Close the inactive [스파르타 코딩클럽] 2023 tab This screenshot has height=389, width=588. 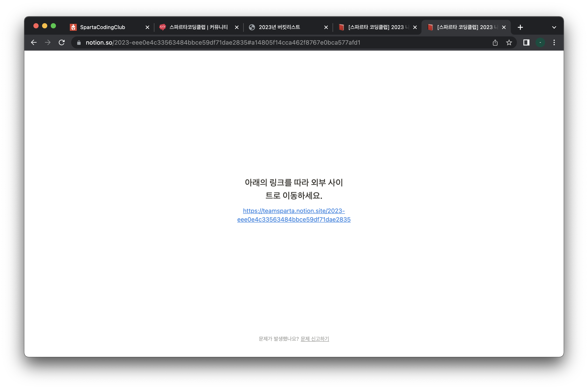[x=415, y=27]
